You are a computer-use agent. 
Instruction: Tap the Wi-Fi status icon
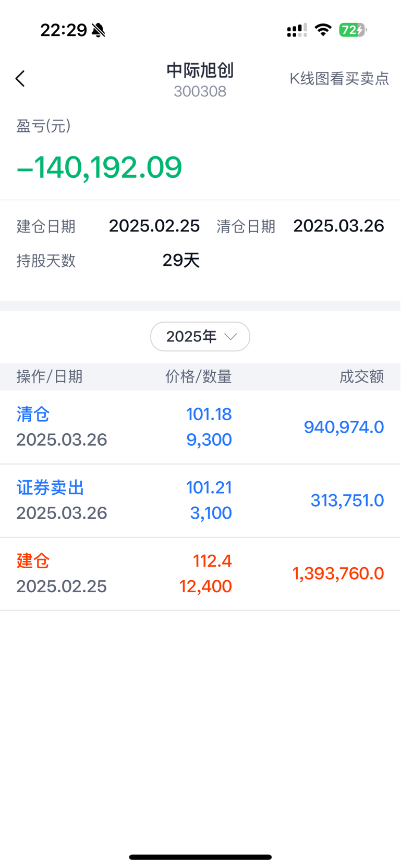point(323,30)
